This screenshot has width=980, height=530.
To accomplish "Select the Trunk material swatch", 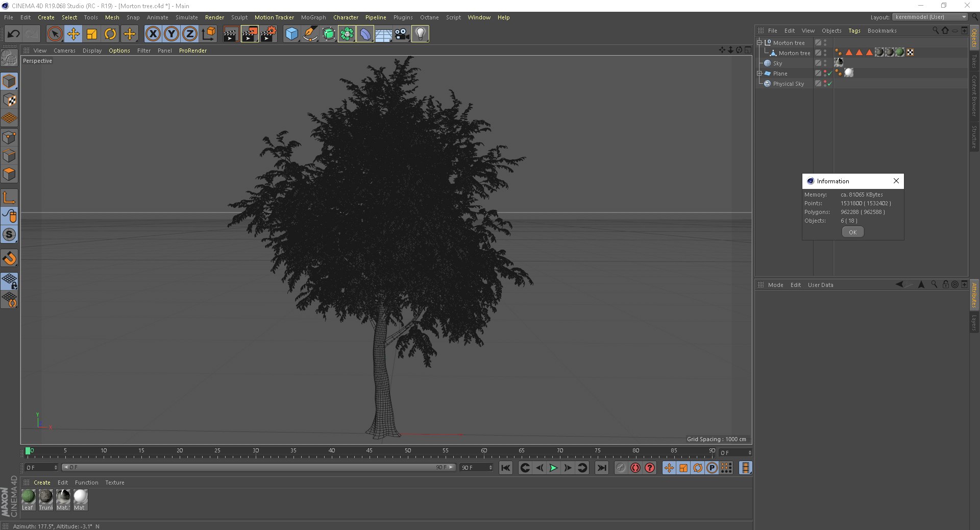I will 46,499.
